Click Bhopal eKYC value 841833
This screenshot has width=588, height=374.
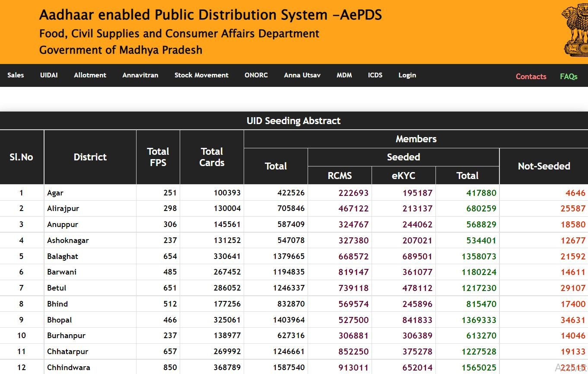[417, 320]
